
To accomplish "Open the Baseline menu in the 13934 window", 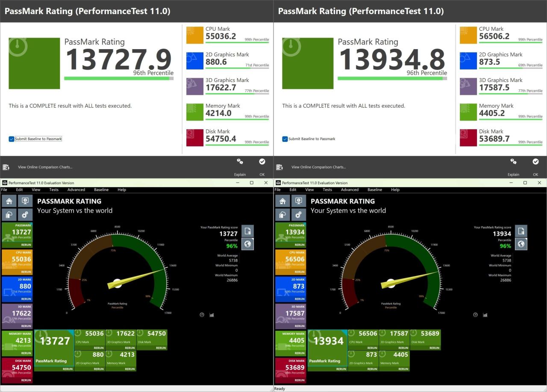I will [x=375, y=190].
